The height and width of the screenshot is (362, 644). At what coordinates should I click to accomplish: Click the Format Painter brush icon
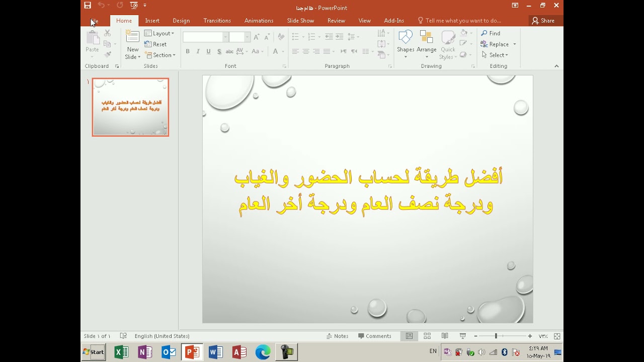coord(107,55)
